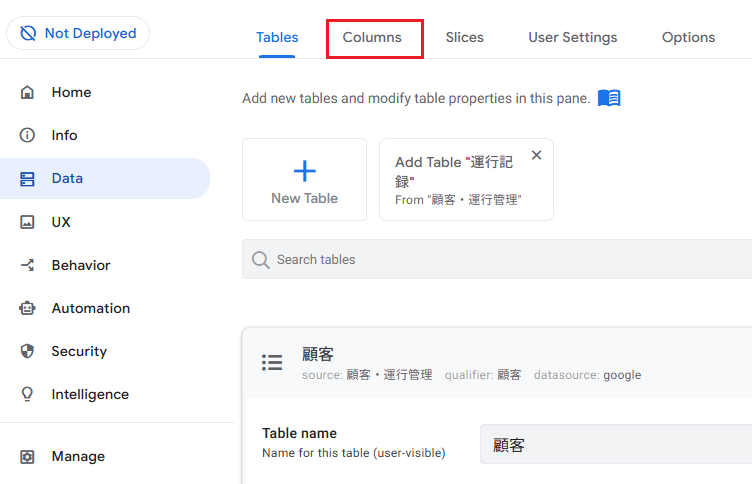The image size is (752, 484).
Task: Select the Options tab
Action: click(688, 38)
